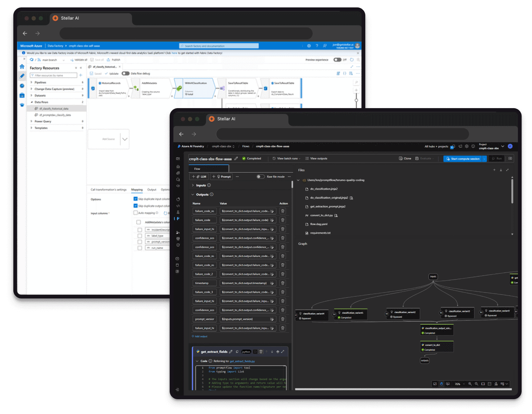Add a new file in Files panel

[494, 170]
